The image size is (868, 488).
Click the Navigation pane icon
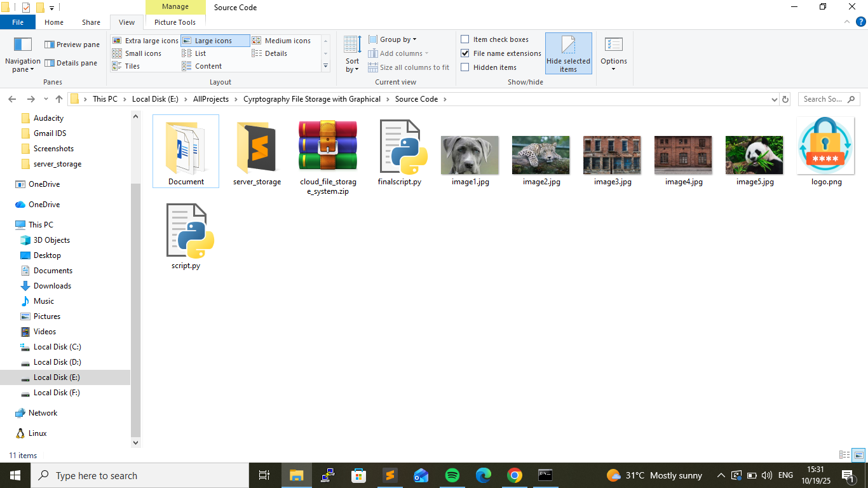tap(23, 44)
